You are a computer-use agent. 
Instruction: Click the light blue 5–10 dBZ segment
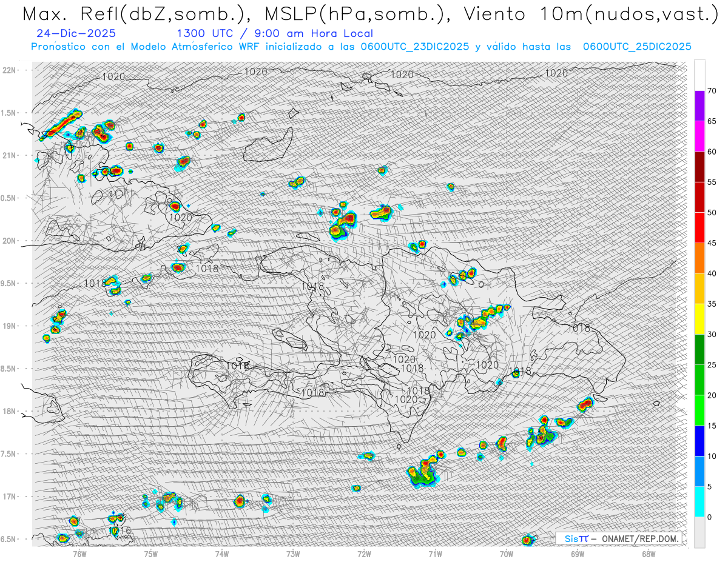(x=699, y=472)
